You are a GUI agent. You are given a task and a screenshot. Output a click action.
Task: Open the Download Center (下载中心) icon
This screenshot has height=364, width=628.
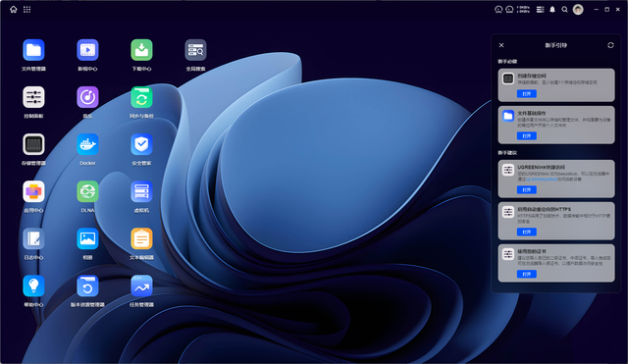pyautogui.click(x=141, y=50)
